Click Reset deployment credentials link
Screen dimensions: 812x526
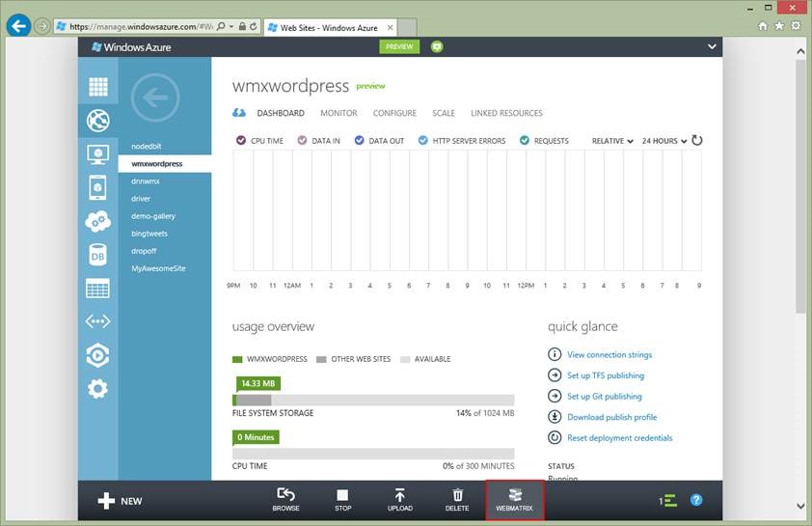[619, 438]
